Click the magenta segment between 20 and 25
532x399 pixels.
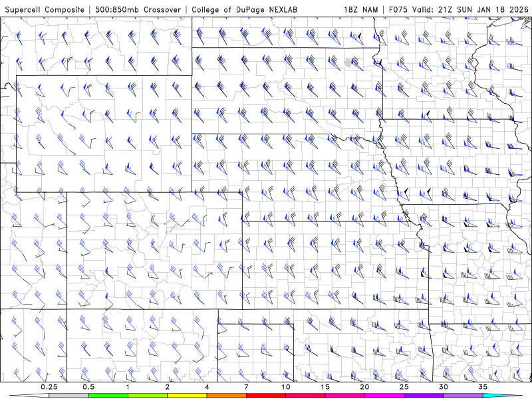(384, 396)
